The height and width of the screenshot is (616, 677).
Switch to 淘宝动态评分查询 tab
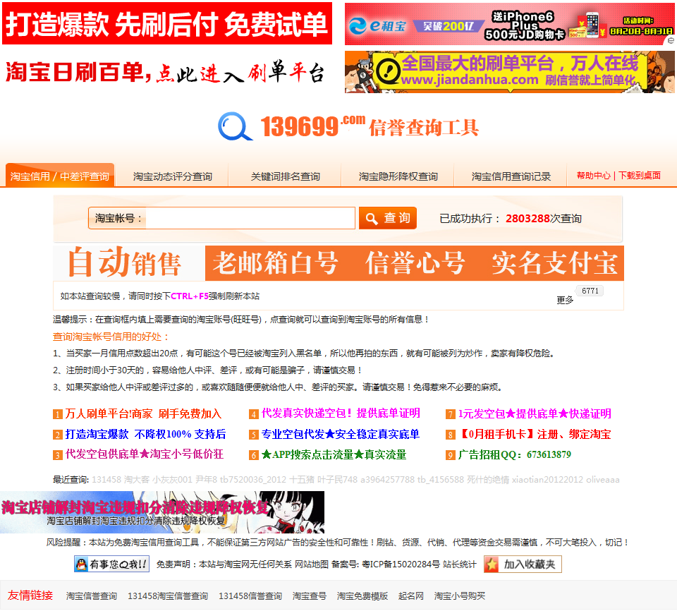(172, 176)
